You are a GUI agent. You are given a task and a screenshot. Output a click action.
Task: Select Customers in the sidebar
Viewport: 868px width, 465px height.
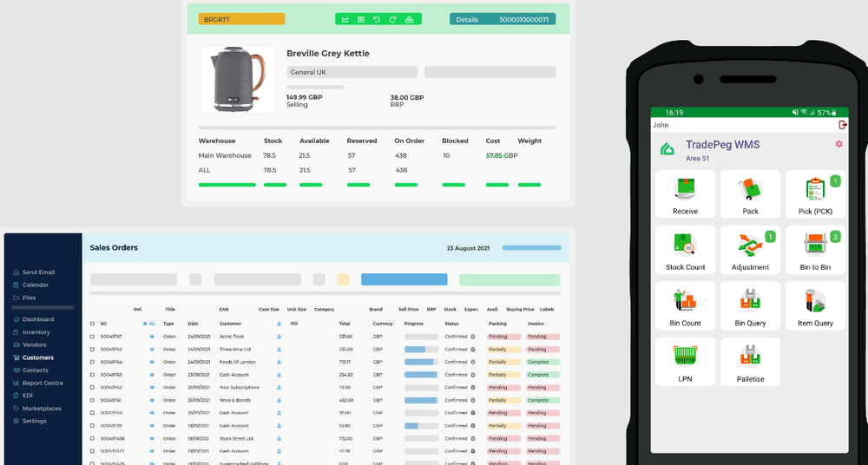coord(33,357)
